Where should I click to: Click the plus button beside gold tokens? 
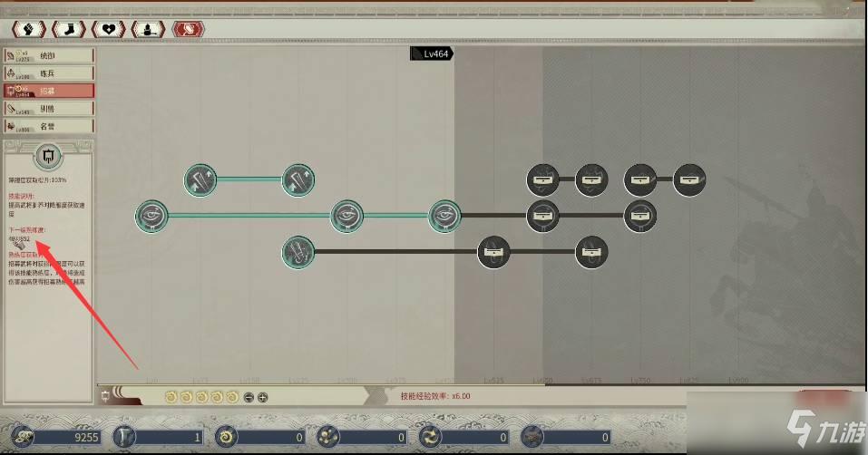coord(263,397)
